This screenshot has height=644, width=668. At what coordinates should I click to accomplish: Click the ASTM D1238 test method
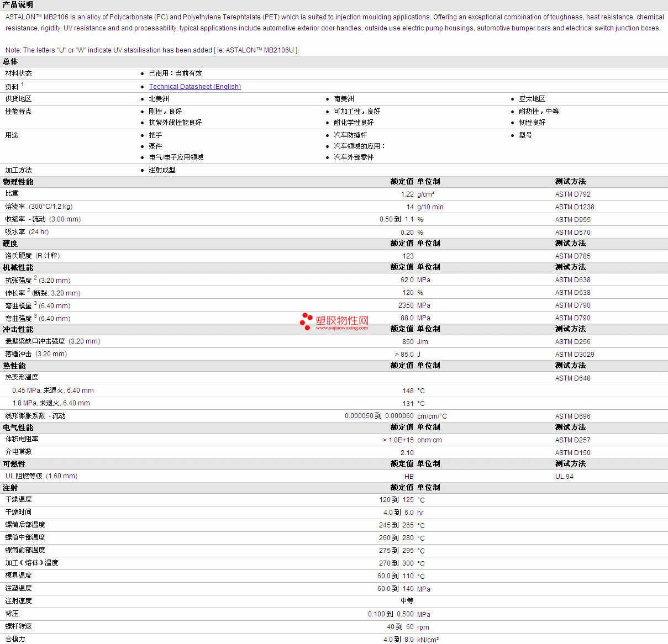(x=575, y=207)
